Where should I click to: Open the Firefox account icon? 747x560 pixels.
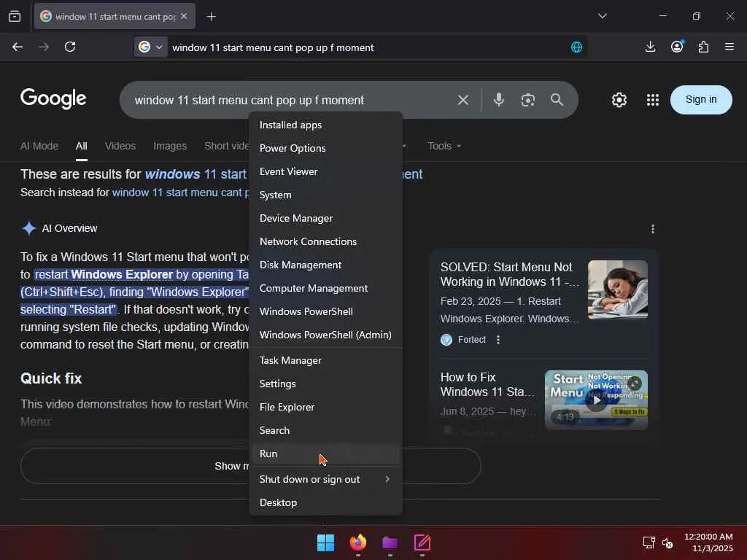(677, 46)
